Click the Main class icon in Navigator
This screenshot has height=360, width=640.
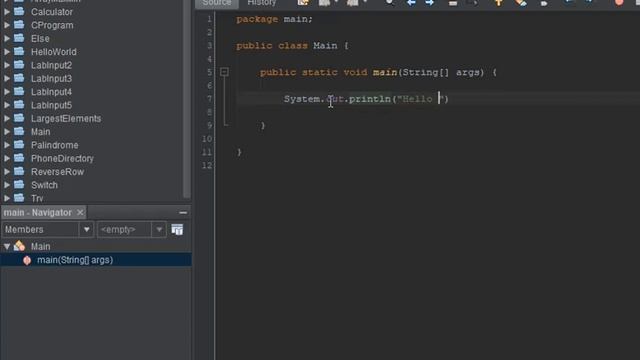point(19,246)
